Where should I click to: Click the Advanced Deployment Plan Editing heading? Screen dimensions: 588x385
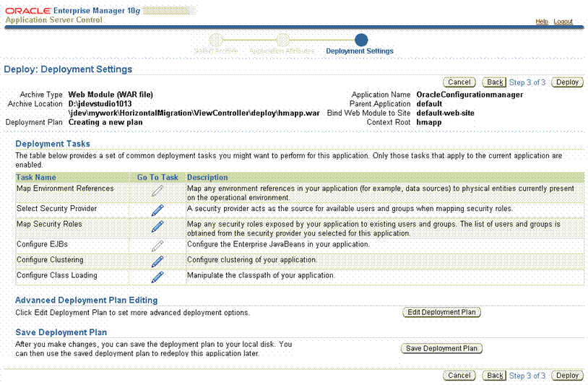pyautogui.click(x=86, y=300)
